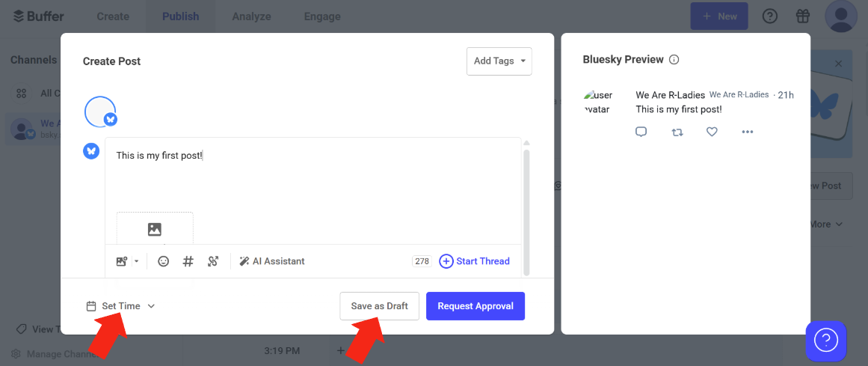Open the hashtag manager icon
Screen dimensions: 868x366
point(188,261)
